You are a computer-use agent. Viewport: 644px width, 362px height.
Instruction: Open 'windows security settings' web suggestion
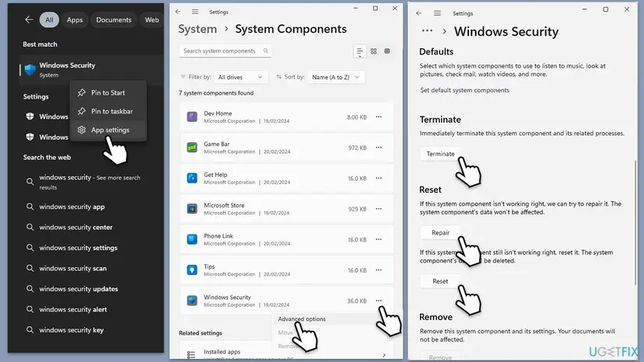(78, 248)
